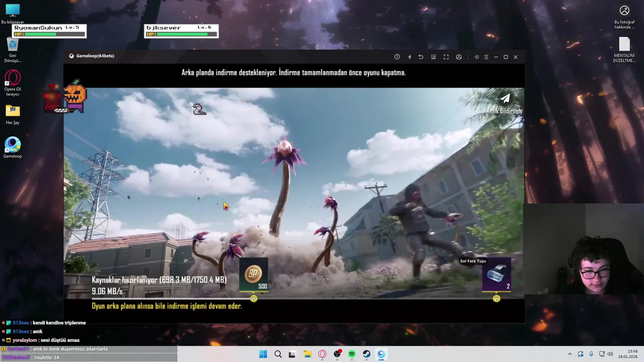
Task: Open the key mapping grid icon
Action: pyautogui.click(x=433, y=57)
